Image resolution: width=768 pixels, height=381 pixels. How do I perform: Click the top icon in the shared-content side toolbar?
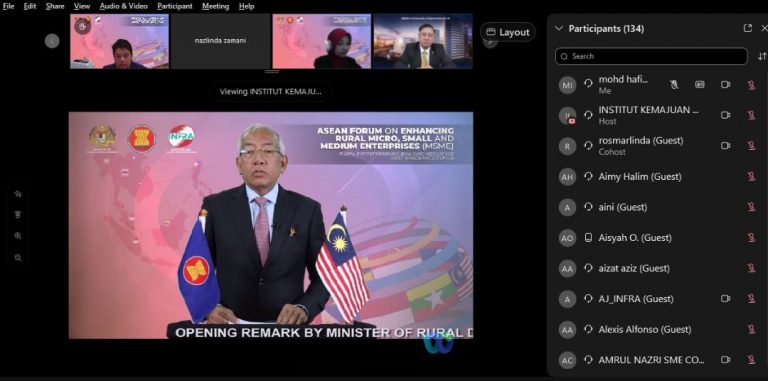pos(18,194)
